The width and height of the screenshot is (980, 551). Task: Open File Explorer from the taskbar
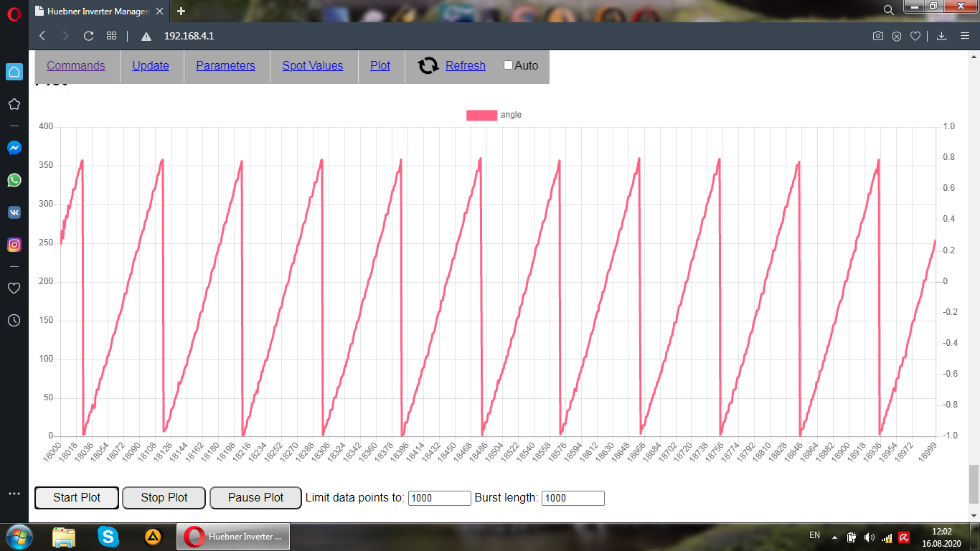click(64, 537)
